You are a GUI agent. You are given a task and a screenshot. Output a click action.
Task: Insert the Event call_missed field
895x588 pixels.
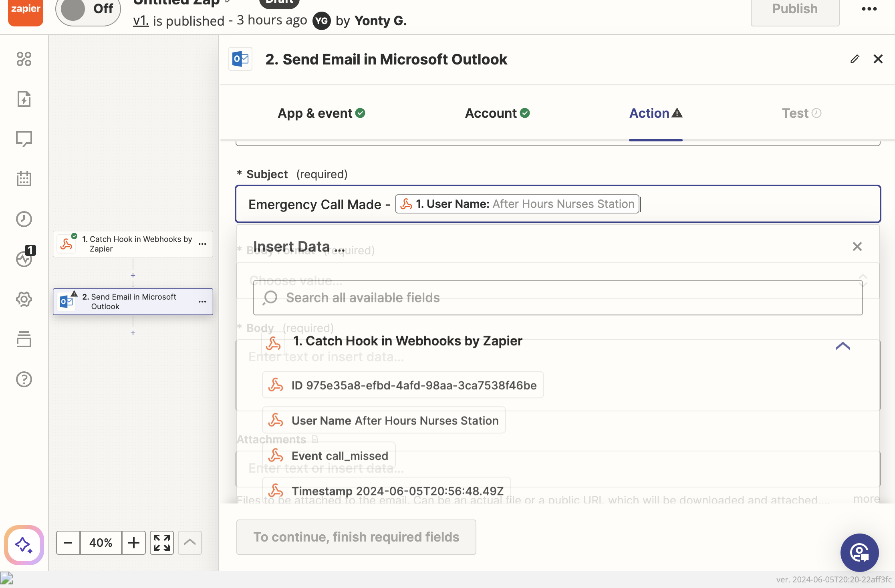329,455
